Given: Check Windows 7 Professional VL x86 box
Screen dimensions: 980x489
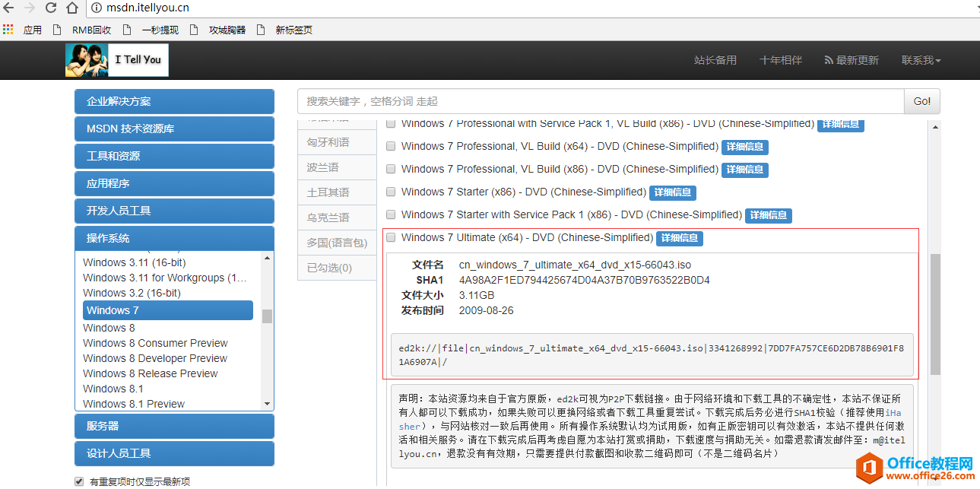Looking at the screenshot, I should tap(391, 169).
